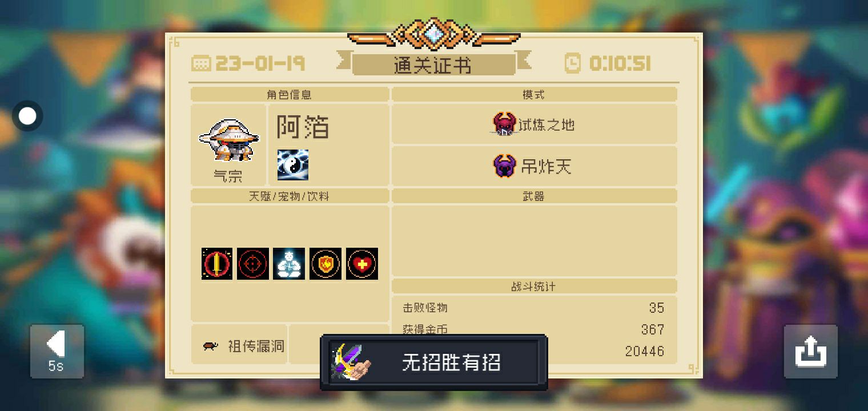The height and width of the screenshot is (411, 868).
Task: Select the fire shield talent icon
Action: [325, 264]
